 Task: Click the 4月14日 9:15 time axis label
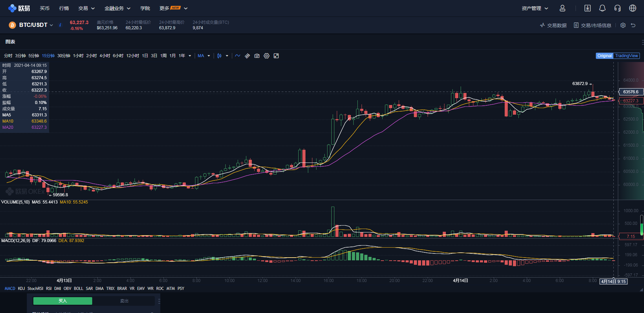tap(613, 282)
